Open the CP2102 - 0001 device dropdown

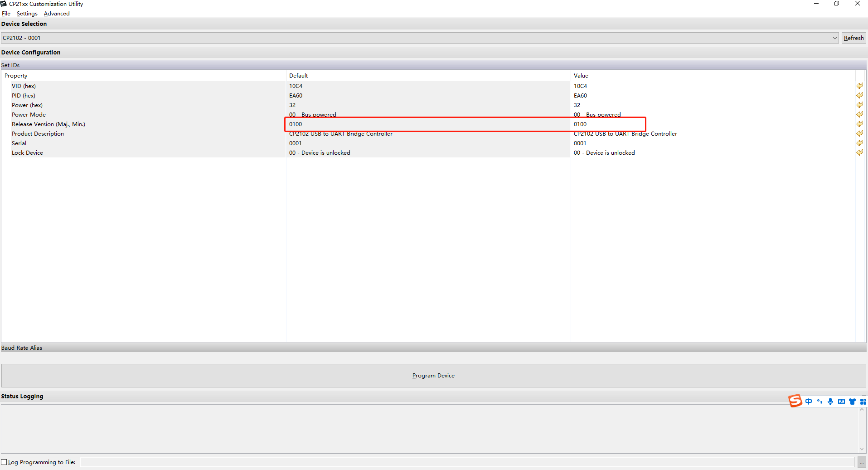tap(420, 38)
